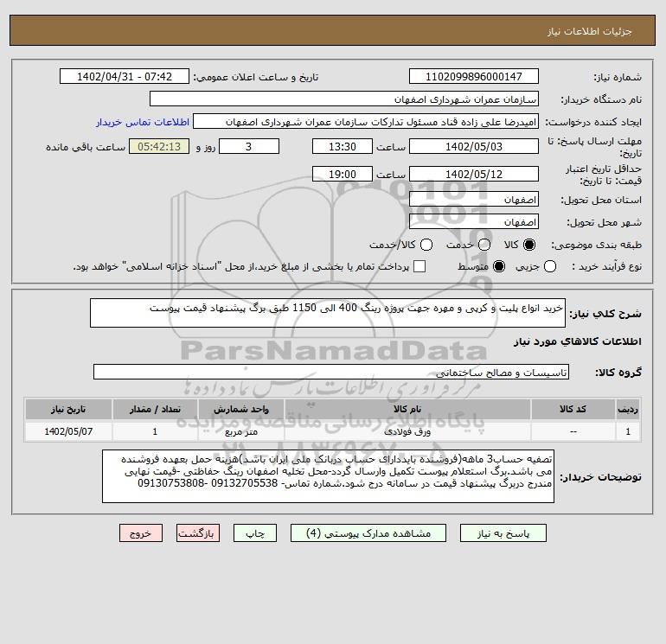Select the کالا/خدمت radio button
The image size is (666, 644).
[x=426, y=245]
